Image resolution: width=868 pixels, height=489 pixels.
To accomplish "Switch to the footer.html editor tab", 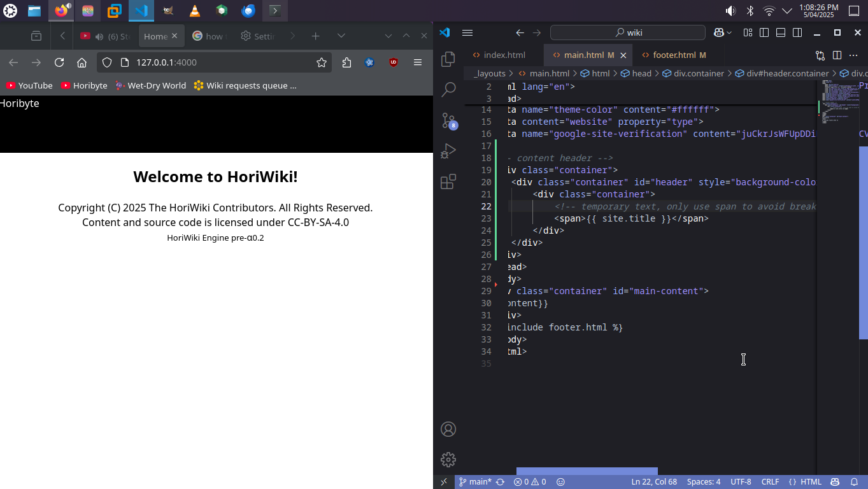I will (x=674, y=55).
